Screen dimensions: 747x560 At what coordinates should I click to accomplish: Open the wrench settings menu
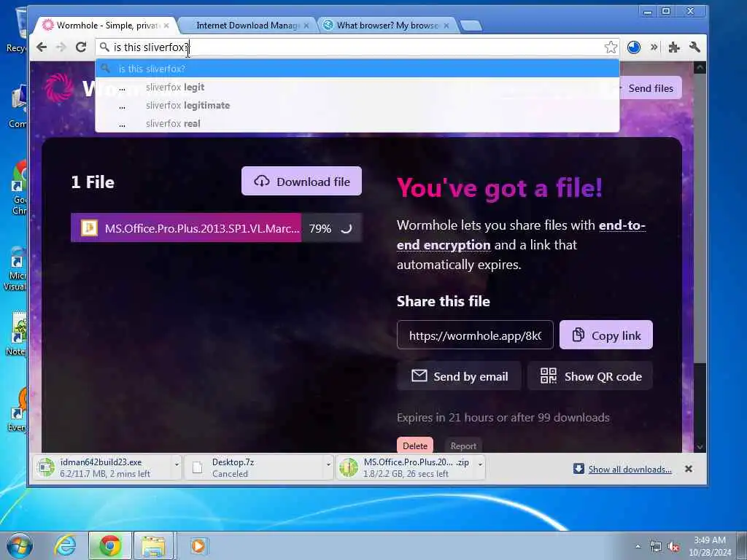point(694,47)
